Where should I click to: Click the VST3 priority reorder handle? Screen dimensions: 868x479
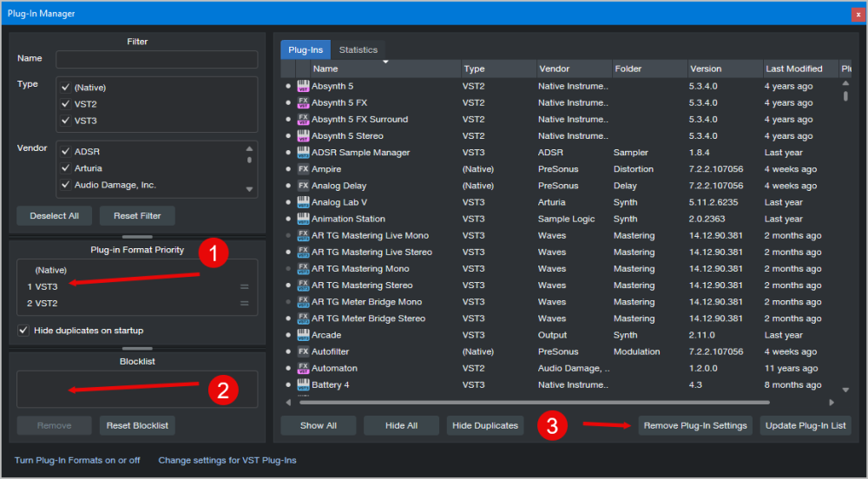244,286
